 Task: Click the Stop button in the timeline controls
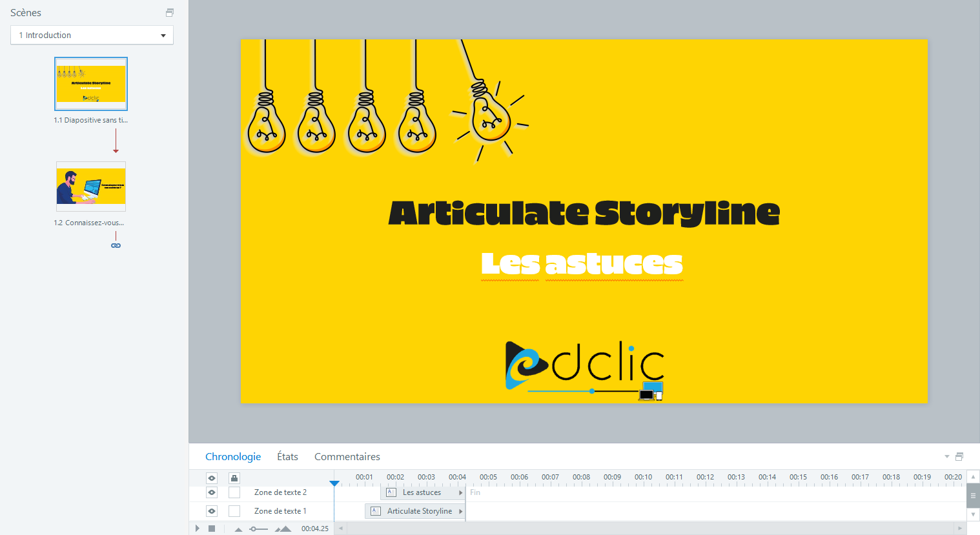click(213, 528)
